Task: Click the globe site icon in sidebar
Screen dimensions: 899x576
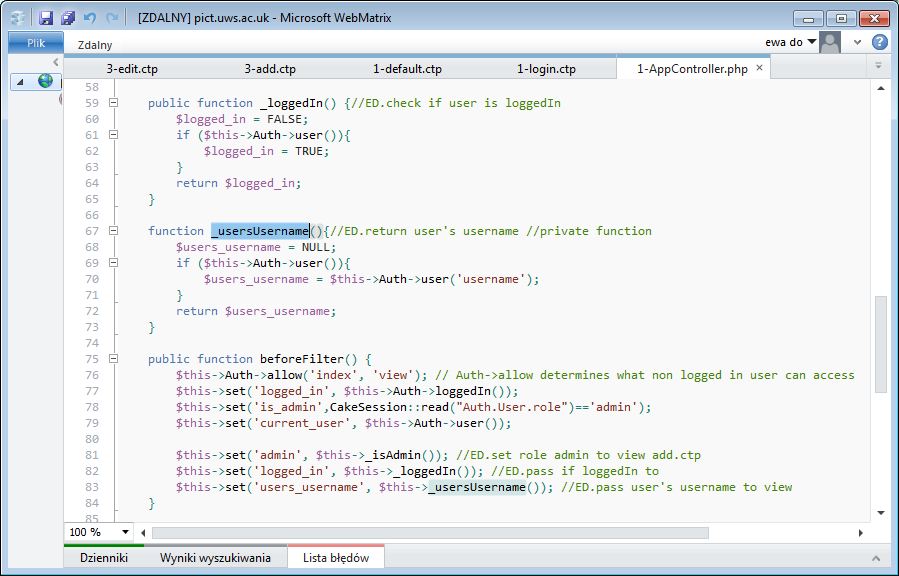Action: tap(45, 81)
